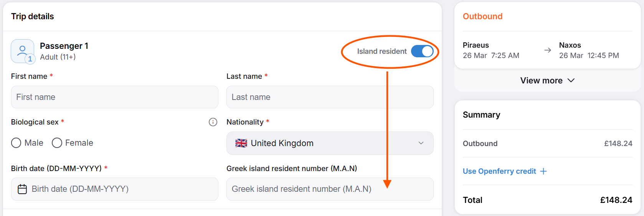644x216 pixels.
Task: Select the Male radio button
Action: [x=16, y=143]
